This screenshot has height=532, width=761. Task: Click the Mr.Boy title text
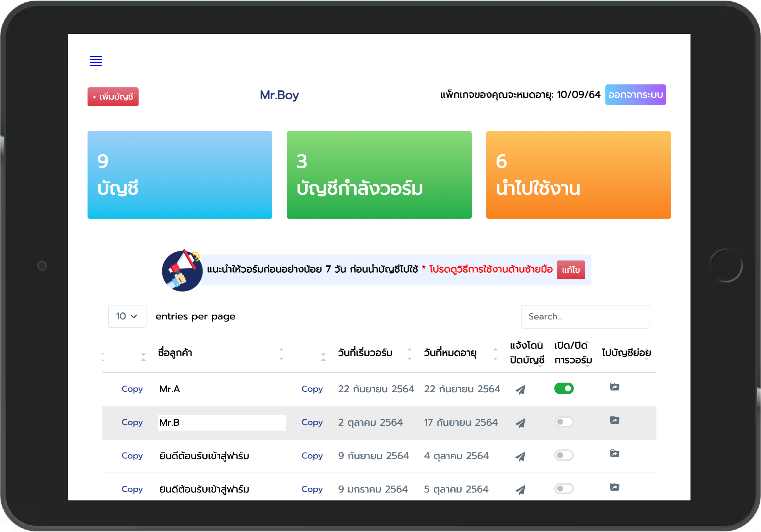coord(279,95)
